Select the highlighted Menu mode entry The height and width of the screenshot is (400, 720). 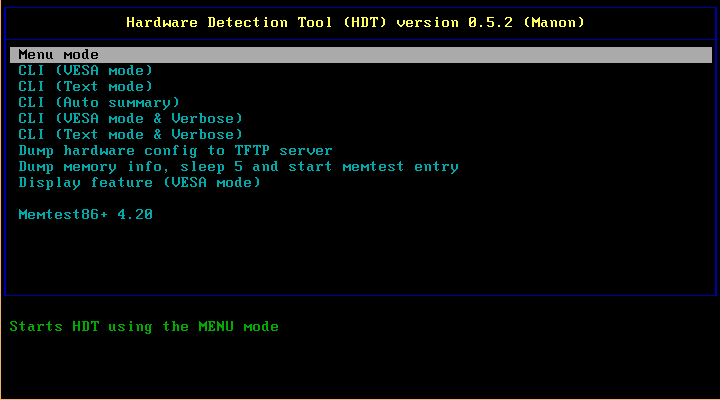361,55
